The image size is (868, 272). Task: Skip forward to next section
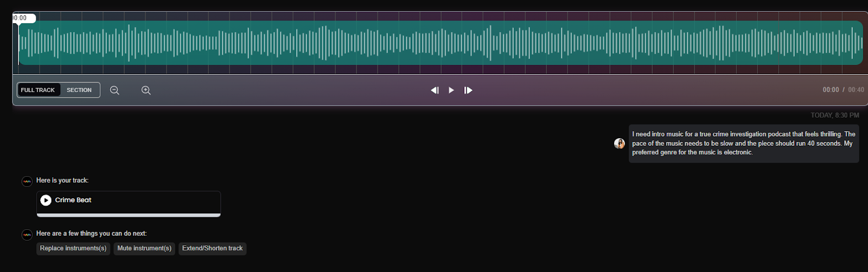pos(468,90)
